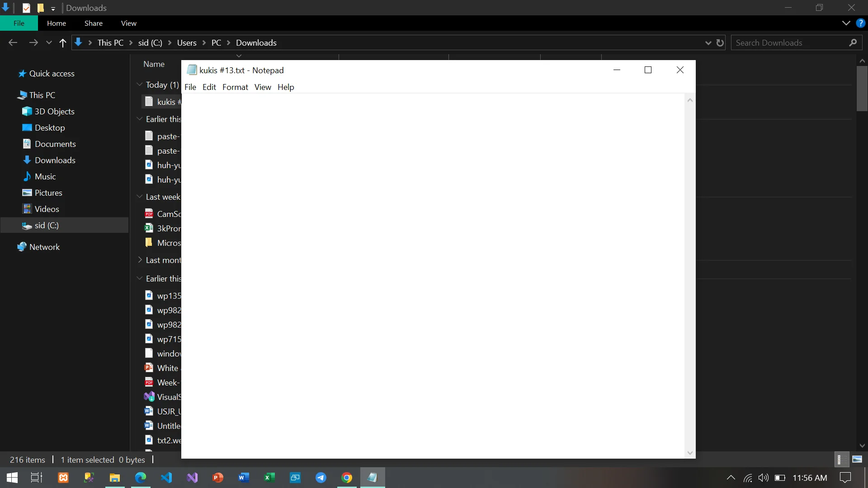Screen dimensions: 868x488
Task: Refresh the Downloads folder
Action: coord(720,43)
